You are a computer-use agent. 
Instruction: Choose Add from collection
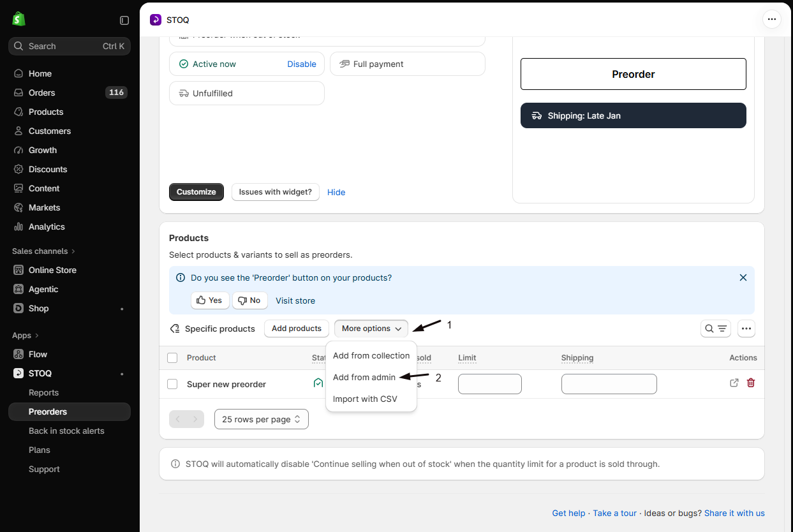pos(371,355)
